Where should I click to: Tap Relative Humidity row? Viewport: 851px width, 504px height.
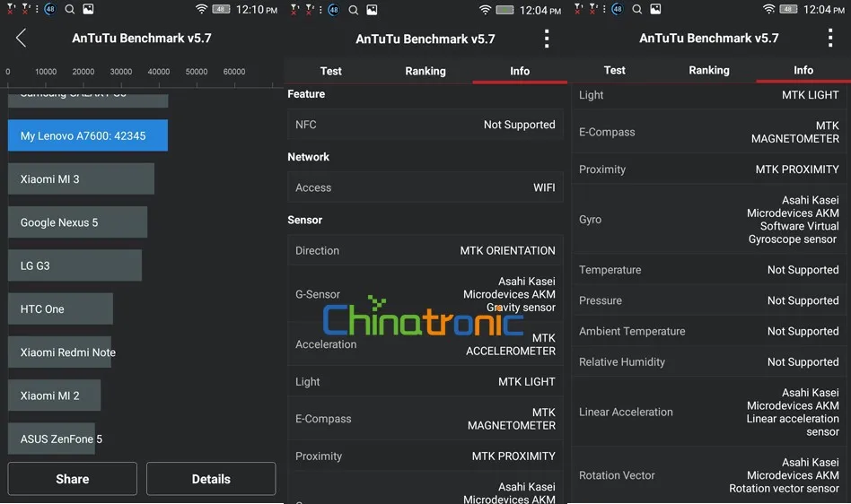tap(709, 362)
